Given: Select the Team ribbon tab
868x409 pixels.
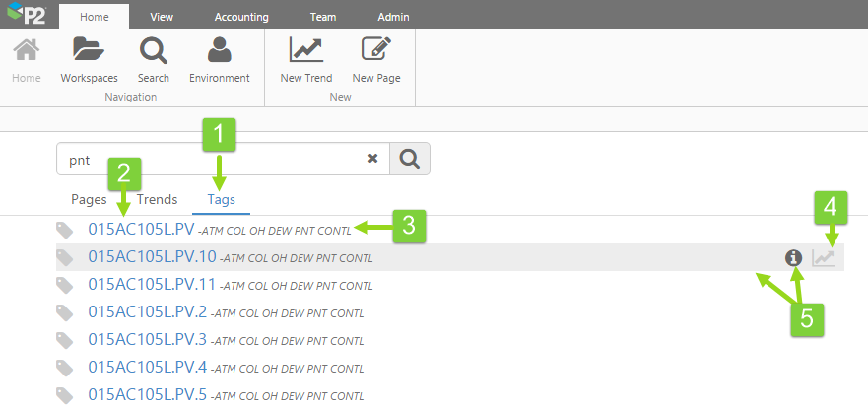Looking at the screenshot, I should (x=322, y=17).
